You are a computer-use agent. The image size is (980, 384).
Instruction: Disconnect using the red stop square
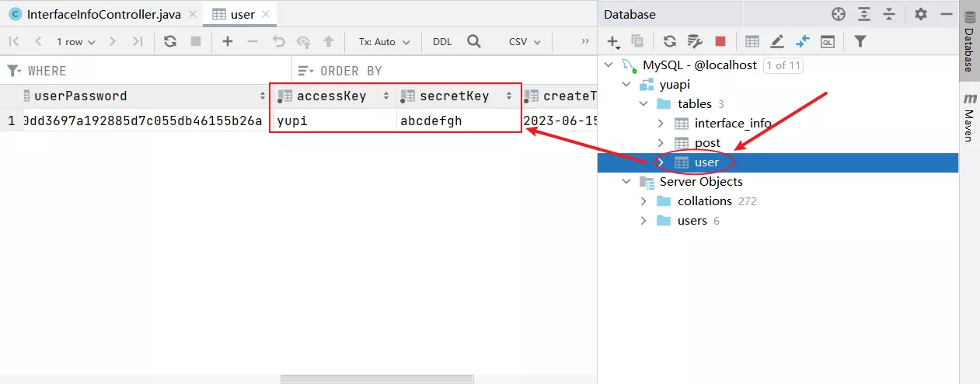[720, 42]
